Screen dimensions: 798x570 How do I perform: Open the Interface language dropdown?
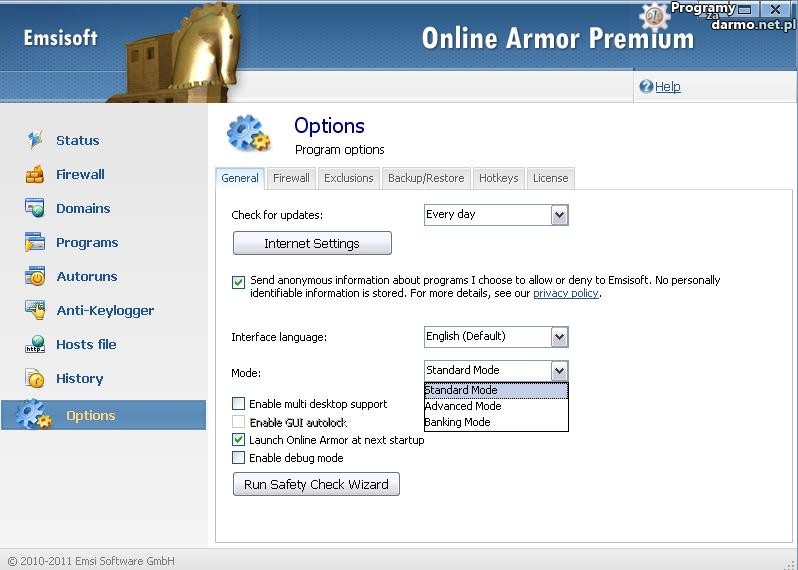559,337
